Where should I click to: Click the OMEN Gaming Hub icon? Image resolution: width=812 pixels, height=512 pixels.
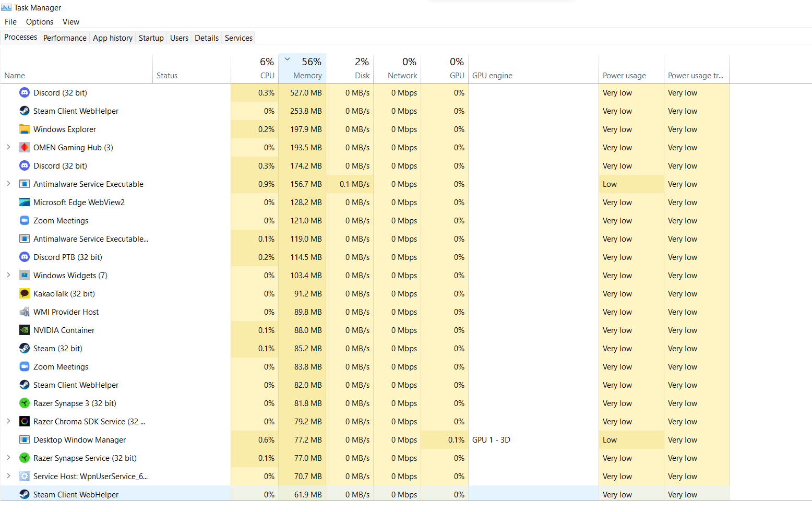click(x=25, y=147)
